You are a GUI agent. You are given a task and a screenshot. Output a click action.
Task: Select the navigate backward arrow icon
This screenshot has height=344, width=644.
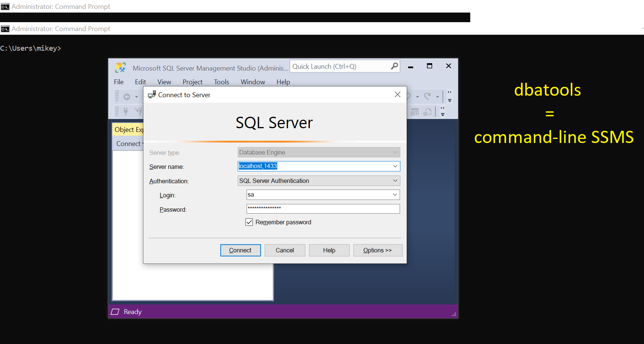[x=127, y=96]
